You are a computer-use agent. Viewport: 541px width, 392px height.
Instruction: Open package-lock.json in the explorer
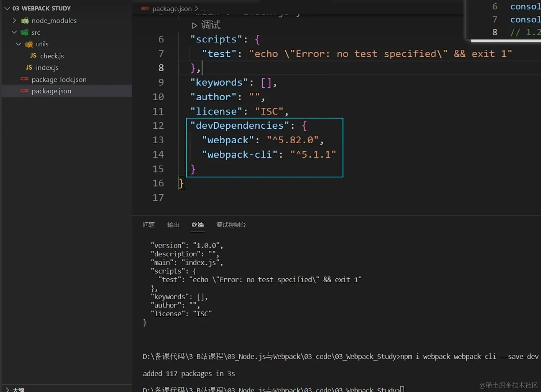[x=59, y=79]
